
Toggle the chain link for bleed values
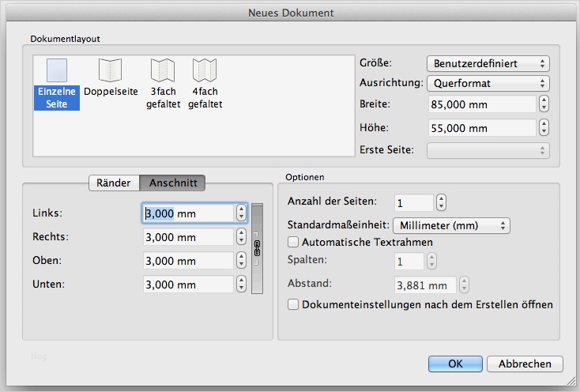coord(257,248)
